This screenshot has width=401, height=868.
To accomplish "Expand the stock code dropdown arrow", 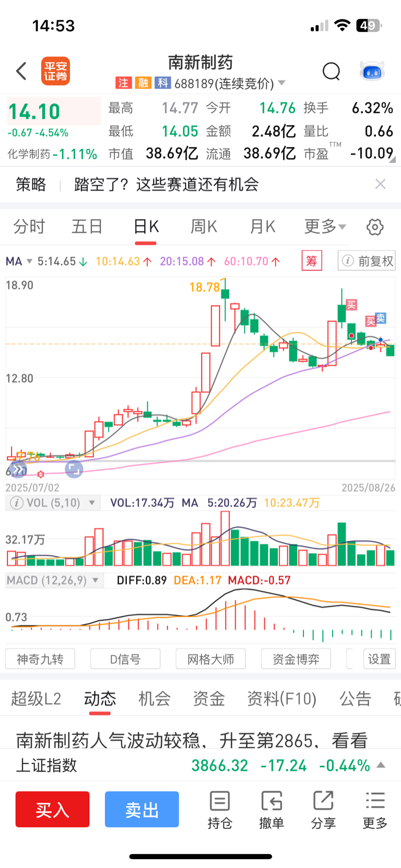I will pyautogui.click(x=282, y=83).
